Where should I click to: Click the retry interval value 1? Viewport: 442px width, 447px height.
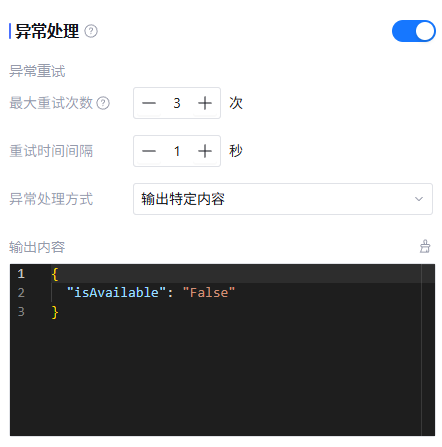pyautogui.click(x=177, y=151)
